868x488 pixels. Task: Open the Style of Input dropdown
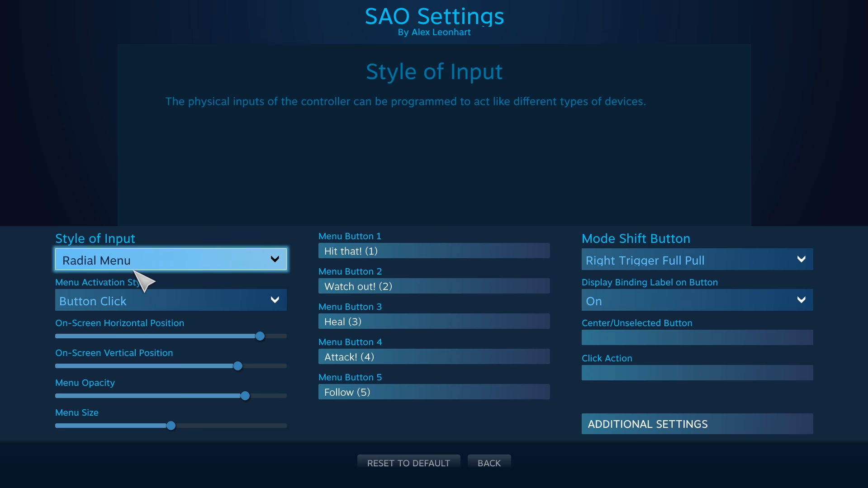tap(171, 260)
